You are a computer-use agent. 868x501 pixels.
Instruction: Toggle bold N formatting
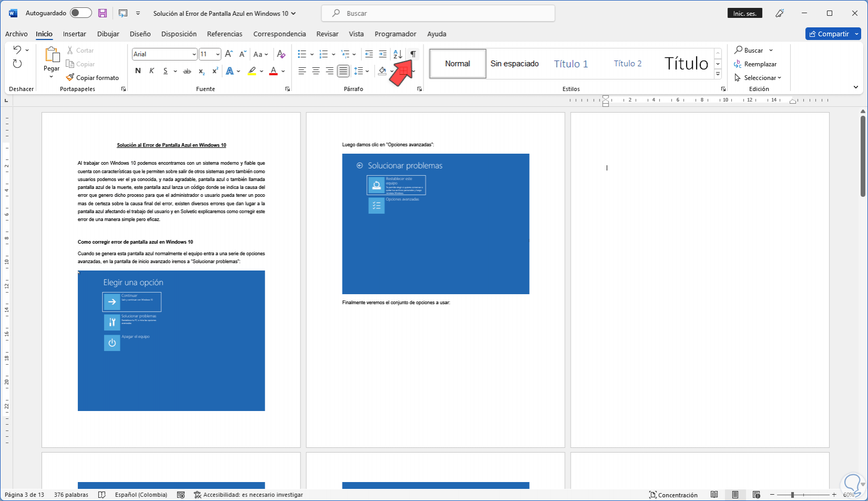(x=138, y=71)
